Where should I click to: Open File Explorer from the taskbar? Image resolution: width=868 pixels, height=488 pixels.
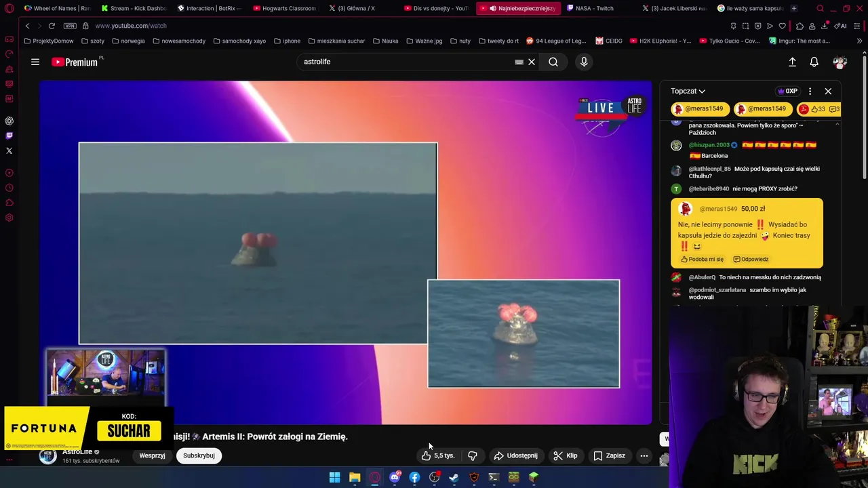pos(355,477)
